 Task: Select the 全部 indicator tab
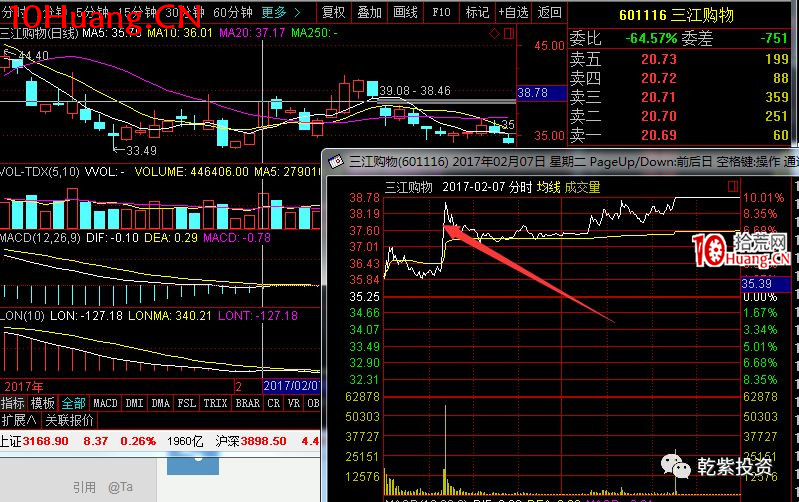(x=73, y=403)
